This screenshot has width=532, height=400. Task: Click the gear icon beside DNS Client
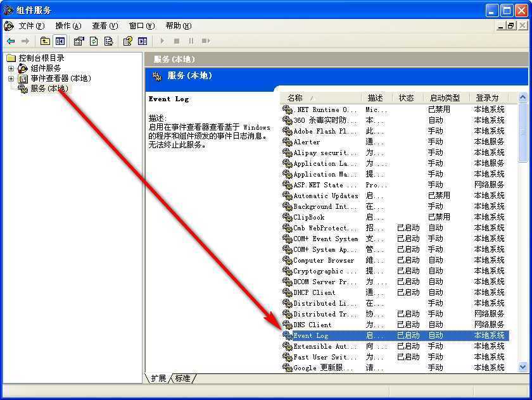(x=288, y=325)
